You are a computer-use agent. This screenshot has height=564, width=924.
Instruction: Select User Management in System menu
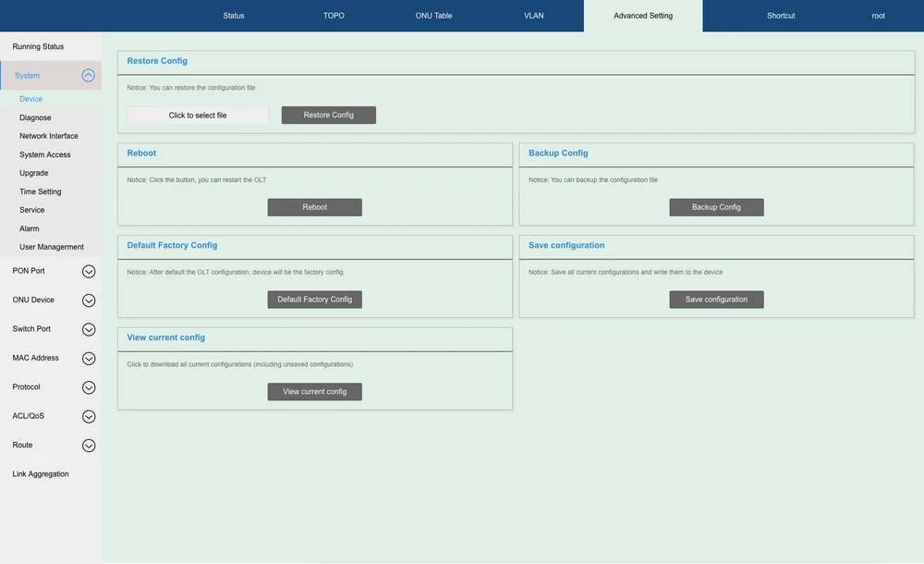[x=52, y=247]
